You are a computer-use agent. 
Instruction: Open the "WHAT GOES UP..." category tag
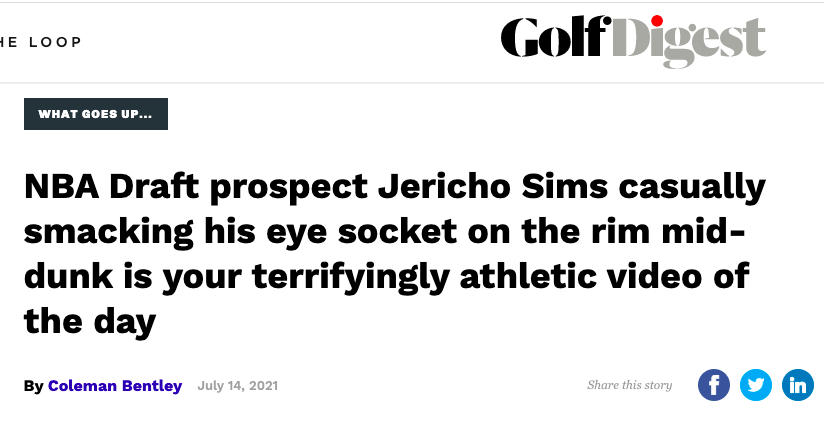(x=96, y=114)
